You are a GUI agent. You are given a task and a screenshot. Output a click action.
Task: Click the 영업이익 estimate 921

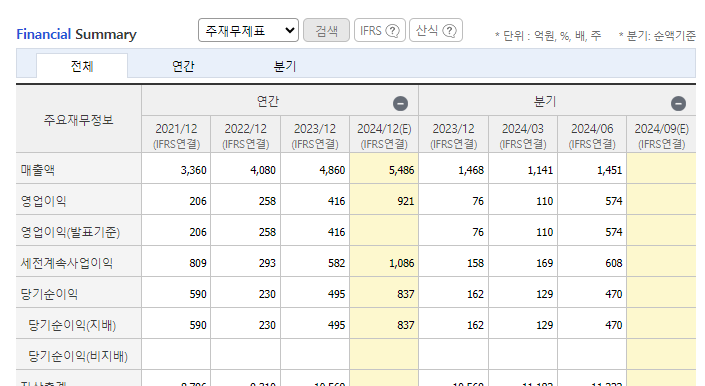point(406,201)
